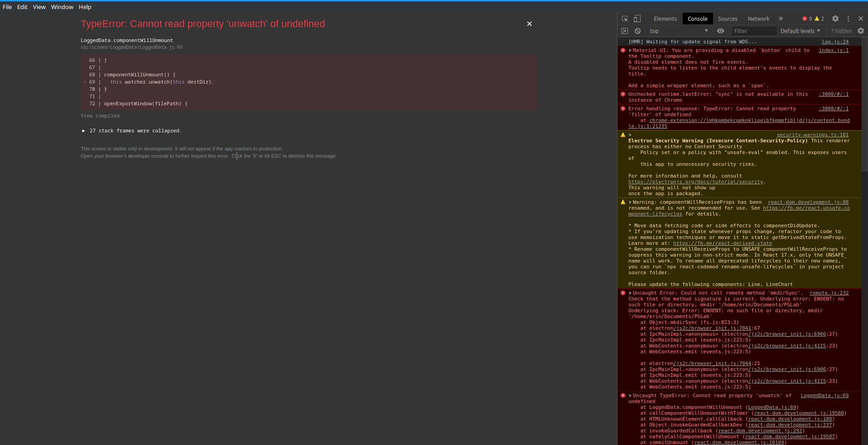
Task: Show more DevTools tabs via the double-chevron
Action: tap(781, 19)
